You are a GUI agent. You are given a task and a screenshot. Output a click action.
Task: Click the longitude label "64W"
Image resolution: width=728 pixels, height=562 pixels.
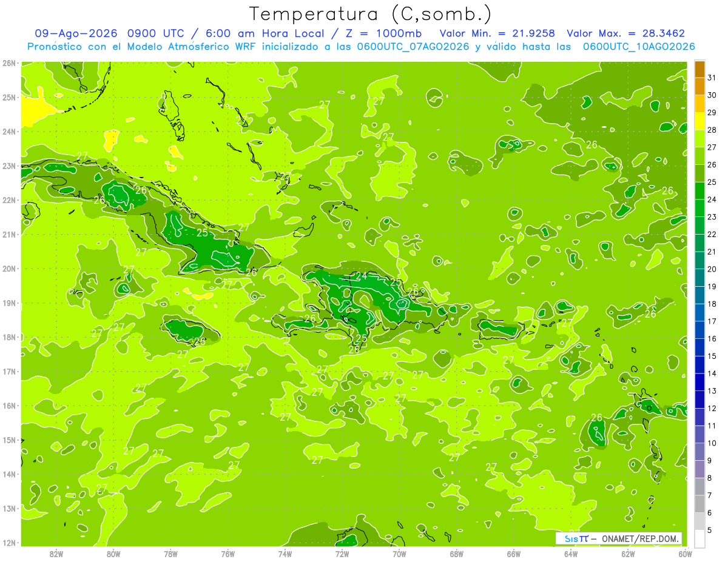571,554
